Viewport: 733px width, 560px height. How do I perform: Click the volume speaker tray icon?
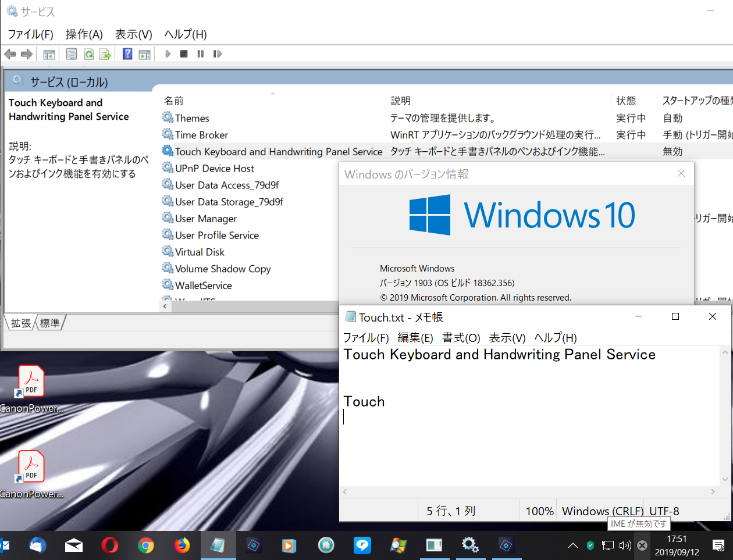[x=625, y=545]
